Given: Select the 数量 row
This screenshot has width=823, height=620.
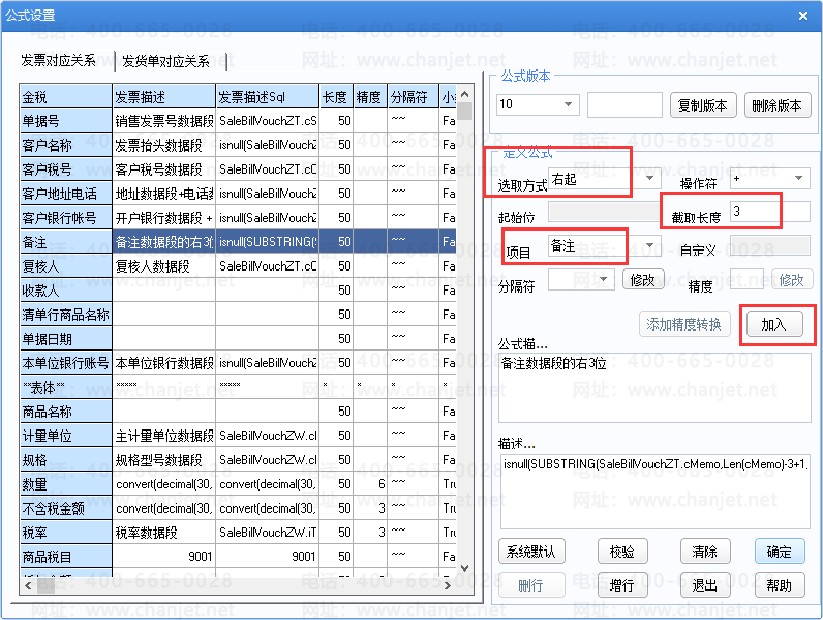Looking at the screenshot, I should (66, 484).
